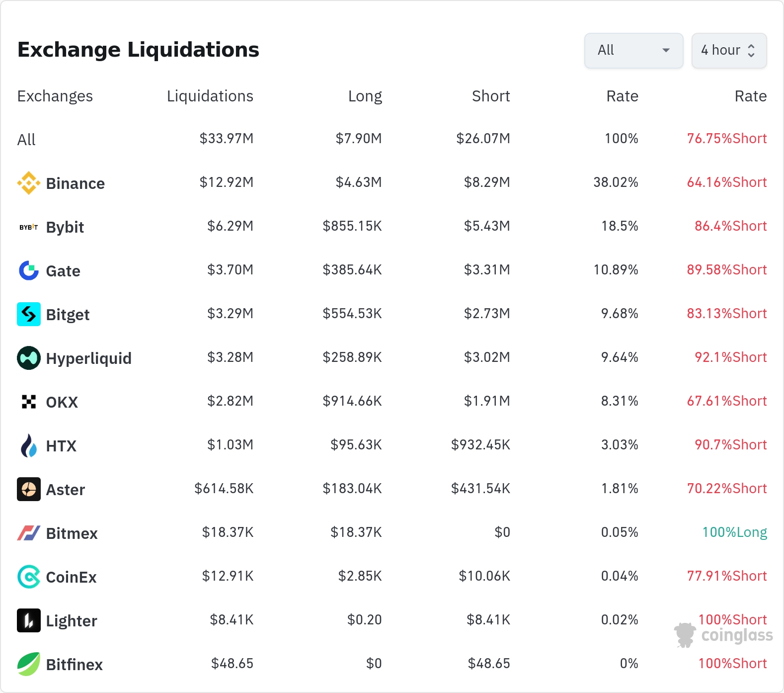Click the Lighter logo icon

[x=29, y=620]
